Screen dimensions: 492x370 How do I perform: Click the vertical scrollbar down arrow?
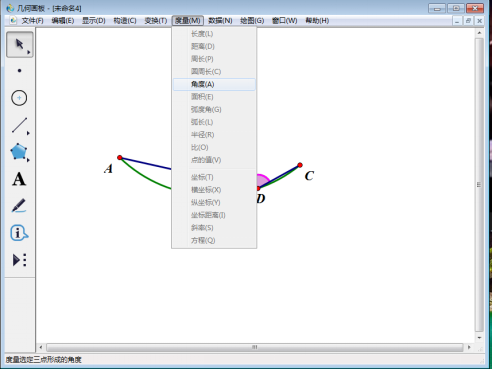[x=479, y=338]
